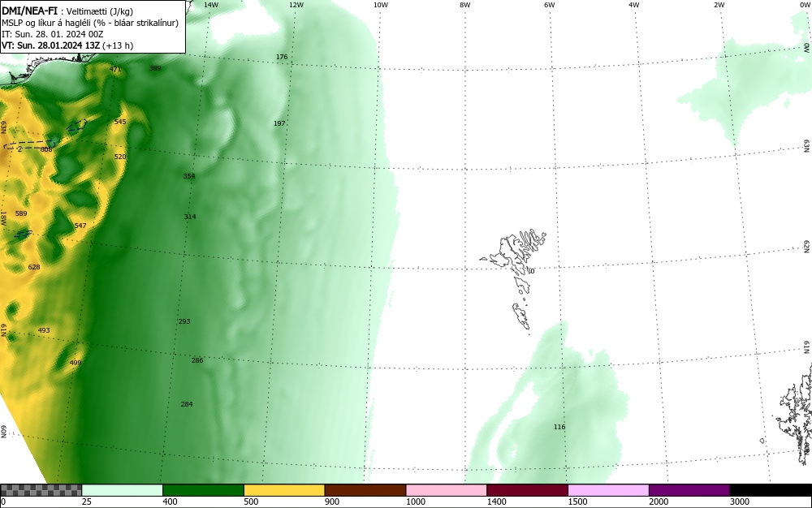Click the legend tick label 1500
Image resolution: width=812 pixels, height=508 pixels.
coord(577,502)
